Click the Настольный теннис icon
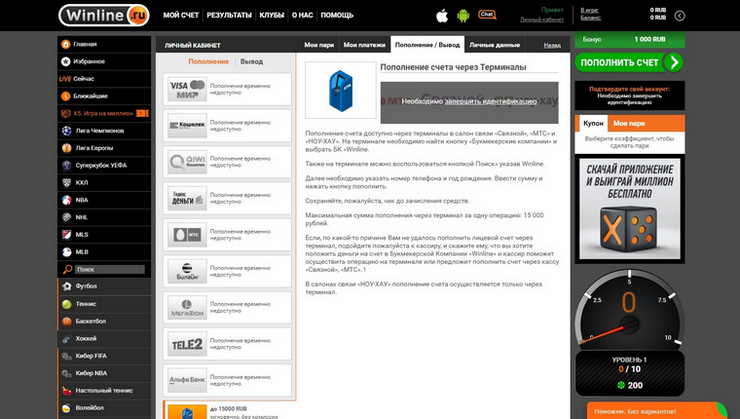The image size is (740, 419). pyautogui.click(x=67, y=391)
